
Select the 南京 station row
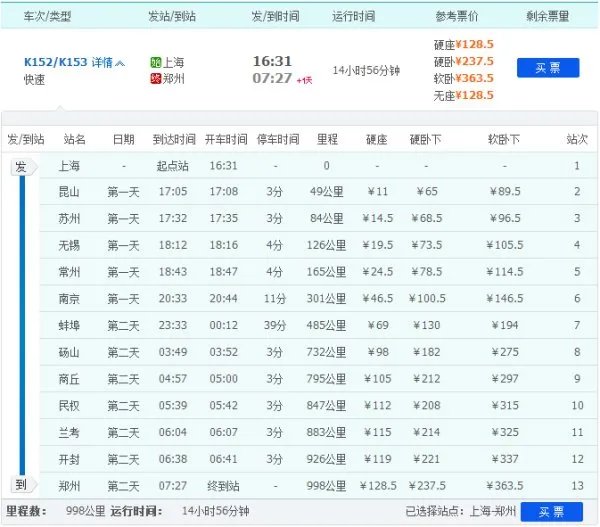(318, 299)
